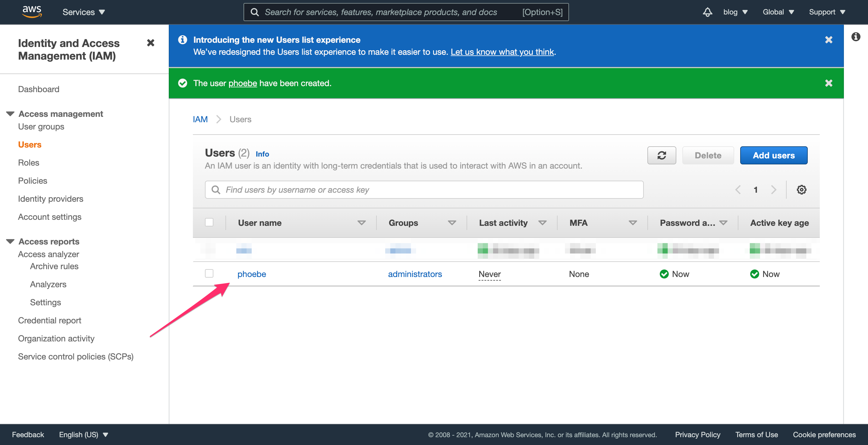Open Policies in the sidebar
Viewport: 868px width, 445px height.
coord(33,181)
